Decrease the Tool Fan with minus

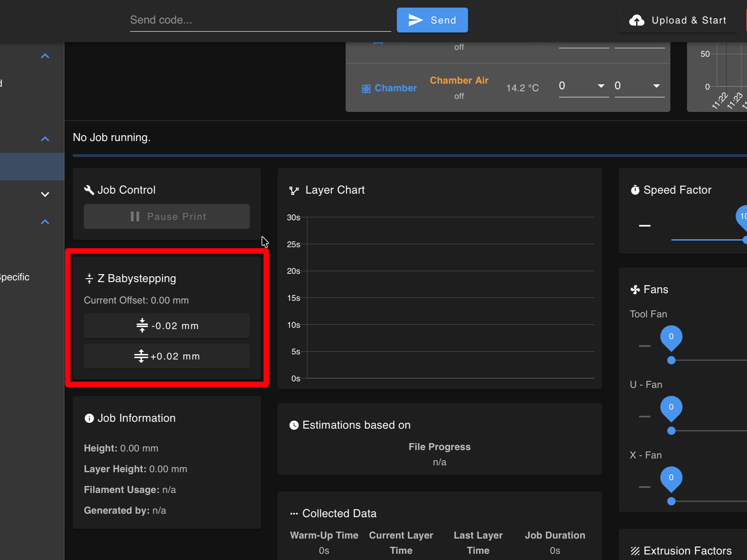coord(645,346)
